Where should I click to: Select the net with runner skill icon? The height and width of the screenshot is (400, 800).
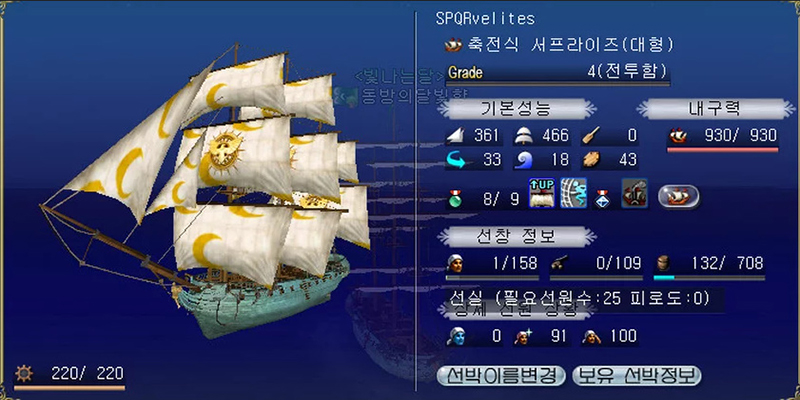click(573, 193)
